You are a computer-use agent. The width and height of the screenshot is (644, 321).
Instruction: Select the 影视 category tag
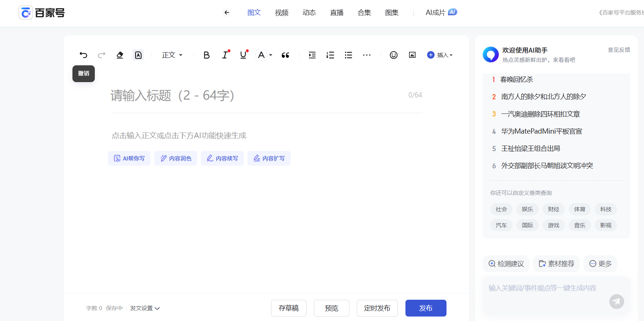pos(606,225)
